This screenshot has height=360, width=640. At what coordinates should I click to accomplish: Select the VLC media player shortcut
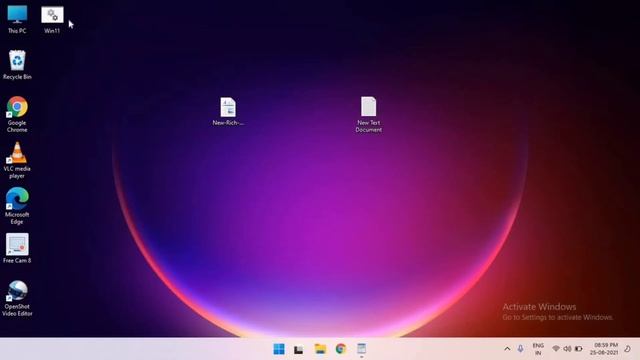click(17, 160)
